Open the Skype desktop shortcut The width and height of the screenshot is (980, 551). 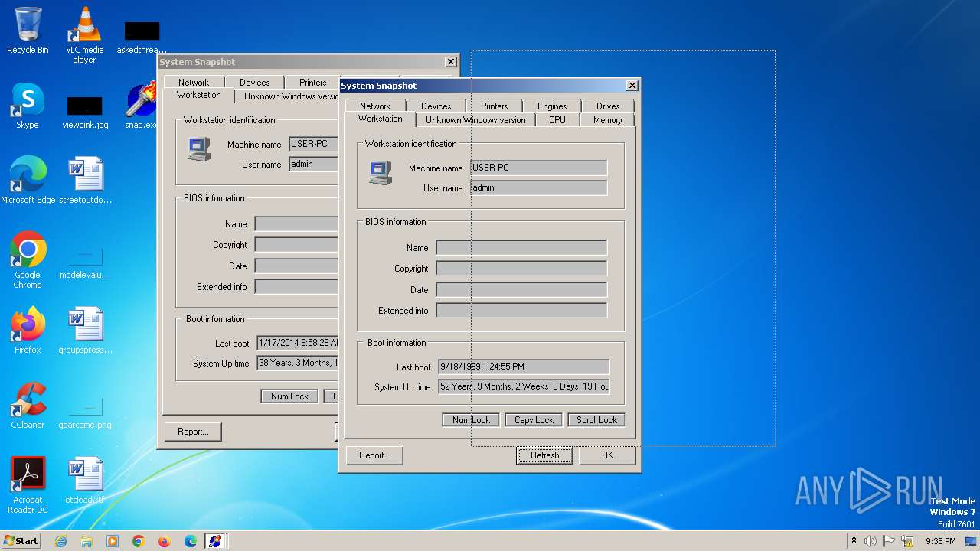(28, 106)
